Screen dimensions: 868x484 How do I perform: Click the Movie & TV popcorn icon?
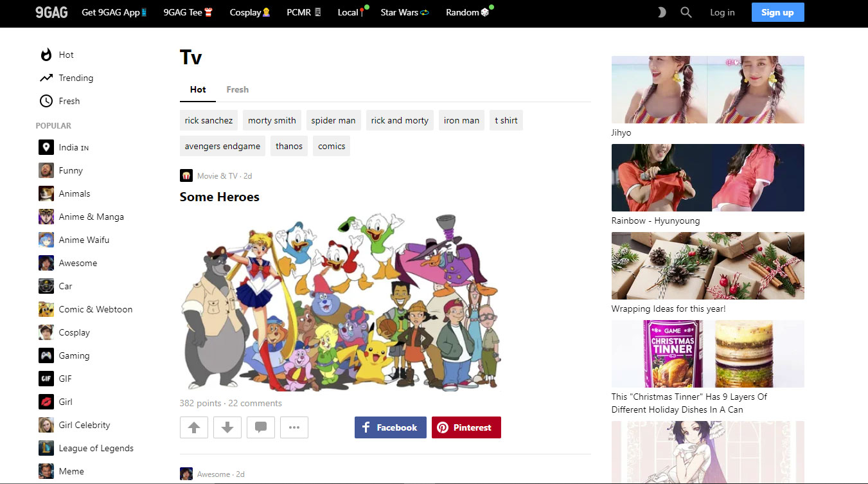coord(186,175)
